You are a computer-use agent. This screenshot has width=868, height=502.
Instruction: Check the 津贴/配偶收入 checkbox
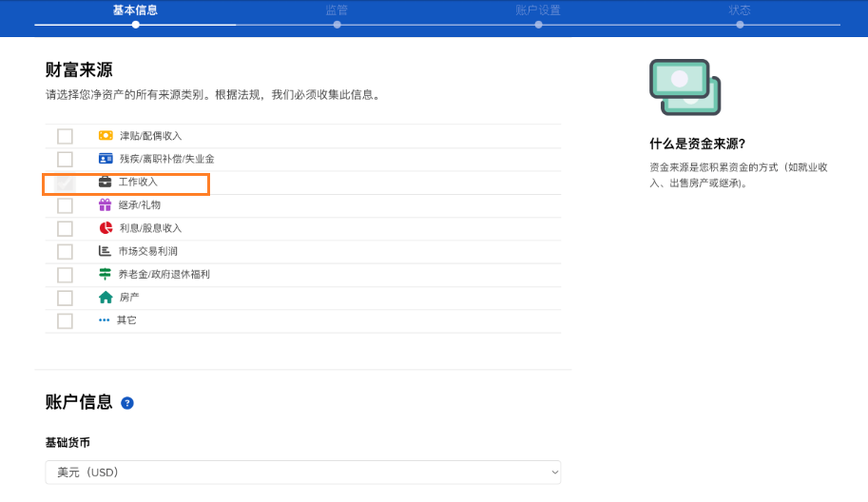pyautogui.click(x=65, y=136)
